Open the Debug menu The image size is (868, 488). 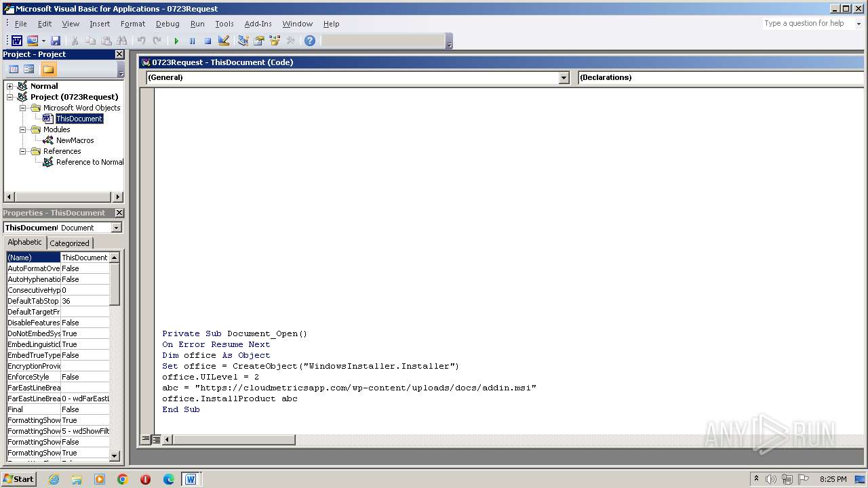click(167, 24)
